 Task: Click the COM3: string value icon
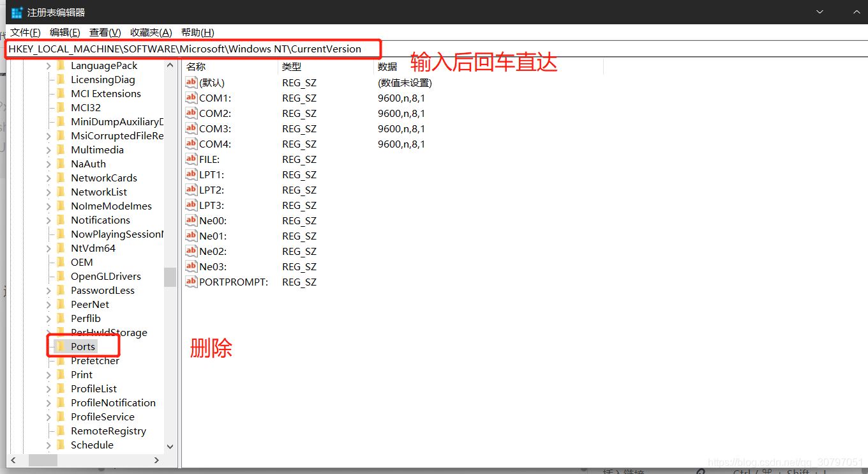click(191, 128)
